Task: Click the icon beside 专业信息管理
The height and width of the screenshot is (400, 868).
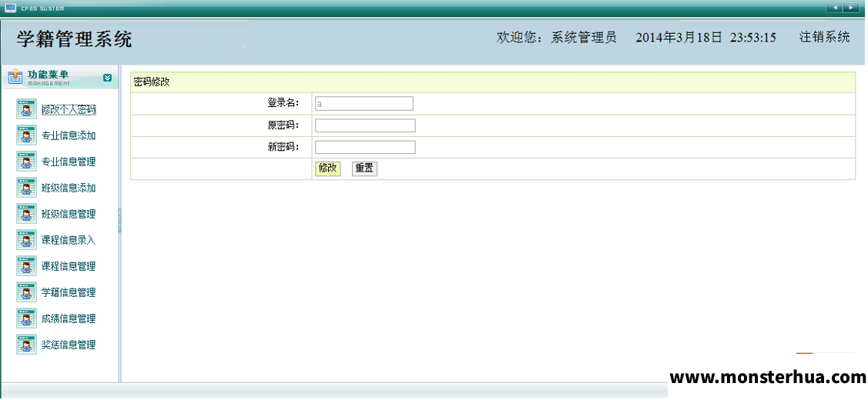Action: (x=26, y=162)
